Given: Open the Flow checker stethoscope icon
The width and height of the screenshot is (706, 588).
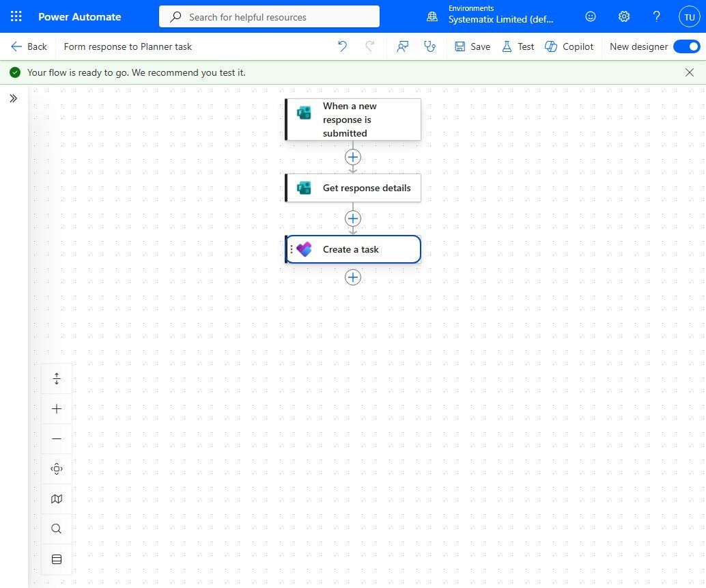Looking at the screenshot, I should click(x=430, y=46).
